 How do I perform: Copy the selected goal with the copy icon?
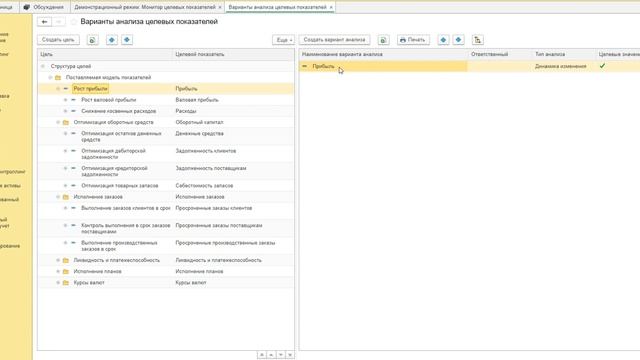[x=93, y=40]
